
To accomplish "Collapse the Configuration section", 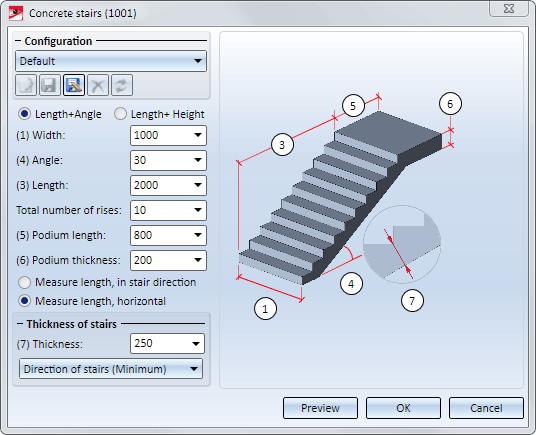I will (18, 41).
